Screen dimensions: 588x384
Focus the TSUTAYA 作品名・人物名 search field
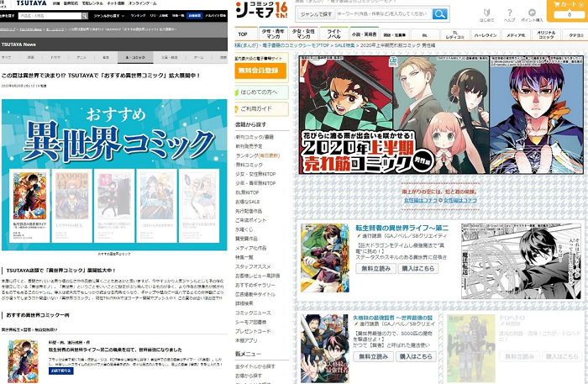pyautogui.click(x=50, y=16)
